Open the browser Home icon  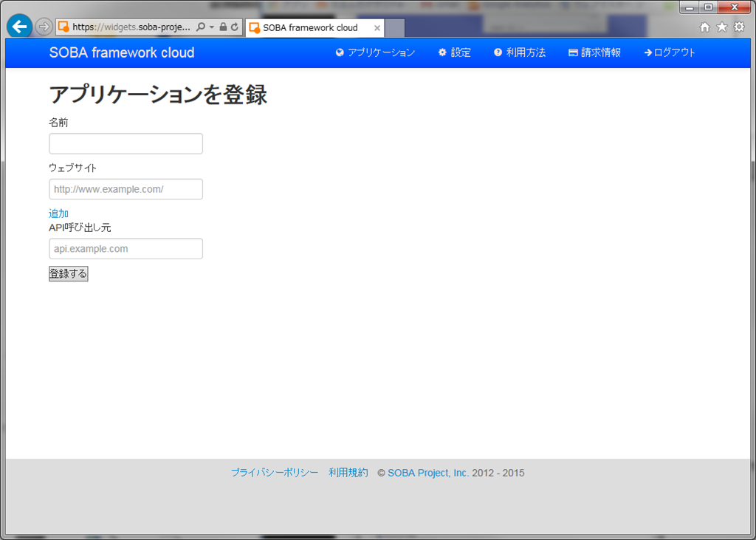tap(705, 27)
